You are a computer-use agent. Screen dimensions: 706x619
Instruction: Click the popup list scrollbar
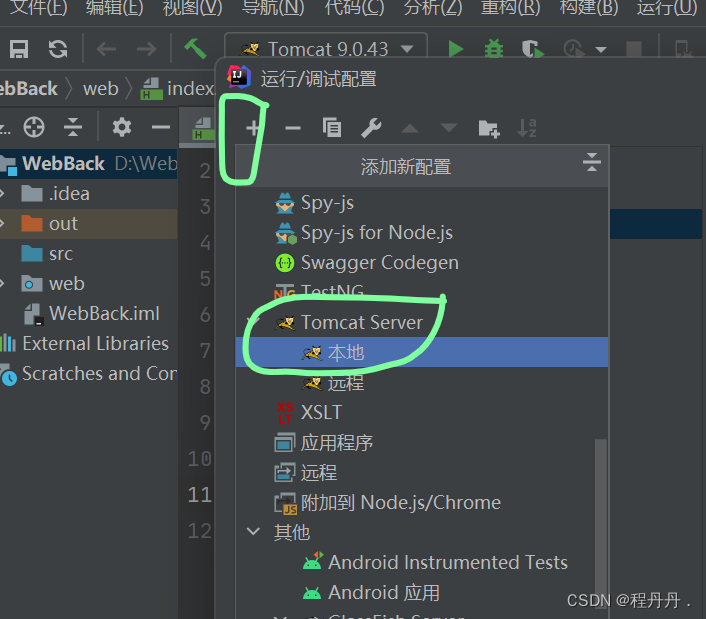(x=601, y=524)
